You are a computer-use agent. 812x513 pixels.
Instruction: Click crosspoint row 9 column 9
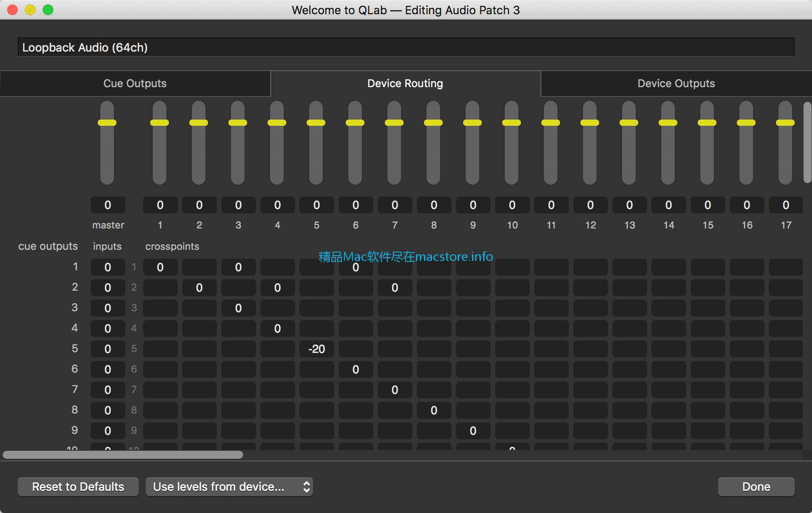(473, 431)
